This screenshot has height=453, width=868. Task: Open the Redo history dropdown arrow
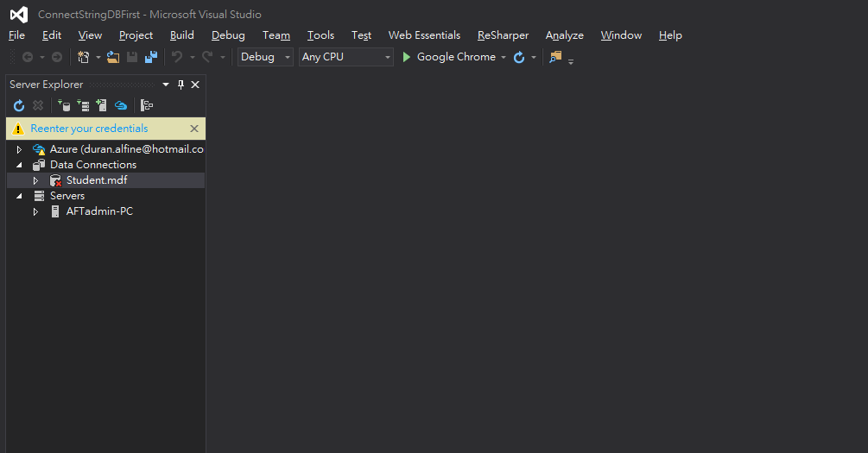(223, 57)
